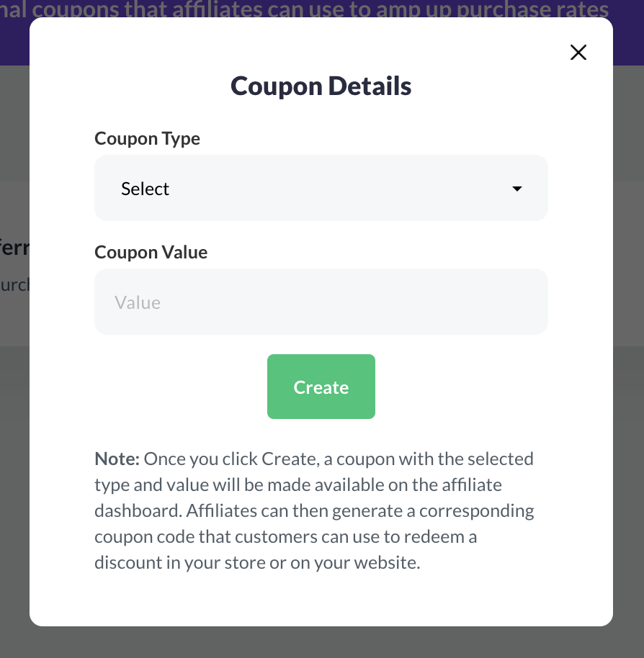644x658 pixels.
Task: Expand the Select menu under Coupon Type
Action: 321,188
